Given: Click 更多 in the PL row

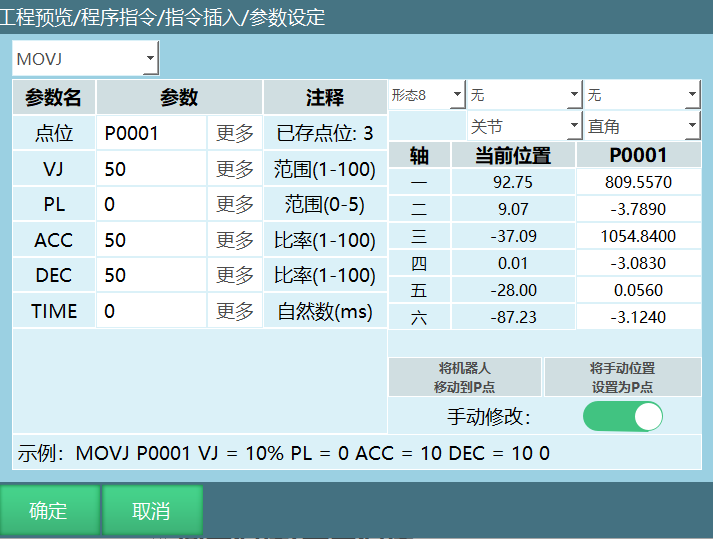Looking at the screenshot, I should (x=235, y=204).
